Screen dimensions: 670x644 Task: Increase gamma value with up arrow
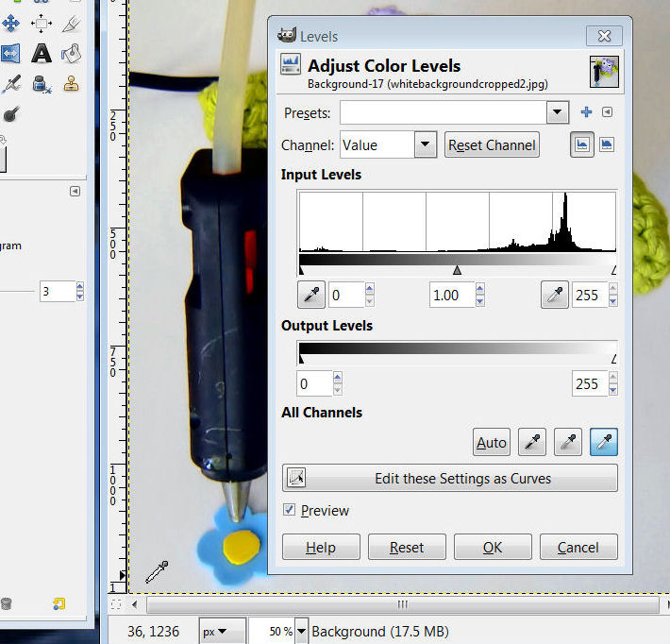click(480, 289)
